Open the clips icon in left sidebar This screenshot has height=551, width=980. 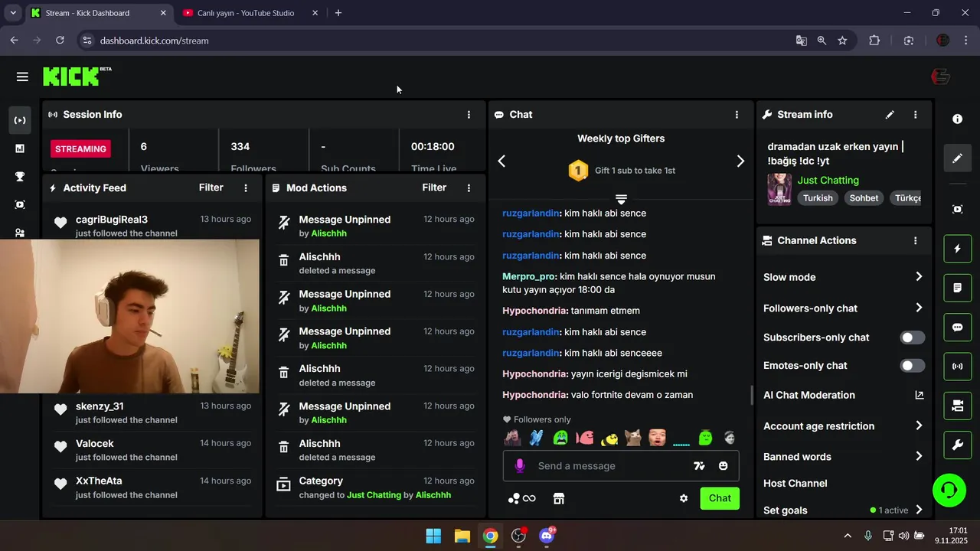pyautogui.click(x=20, y=204)
